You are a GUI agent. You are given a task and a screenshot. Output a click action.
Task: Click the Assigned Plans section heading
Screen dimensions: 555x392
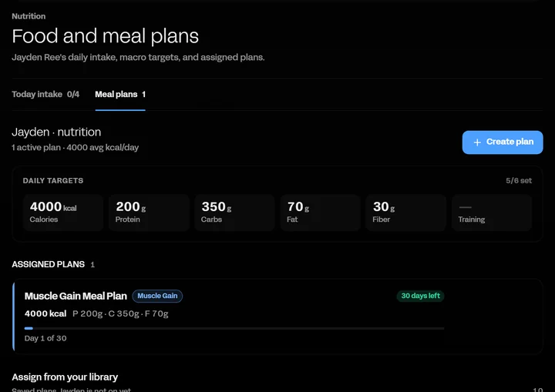click(48, 264)
